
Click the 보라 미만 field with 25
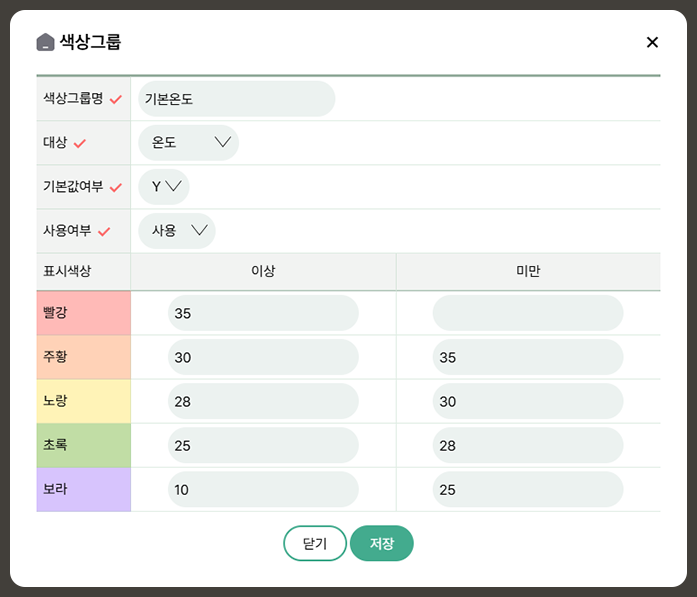coord(527,489)
